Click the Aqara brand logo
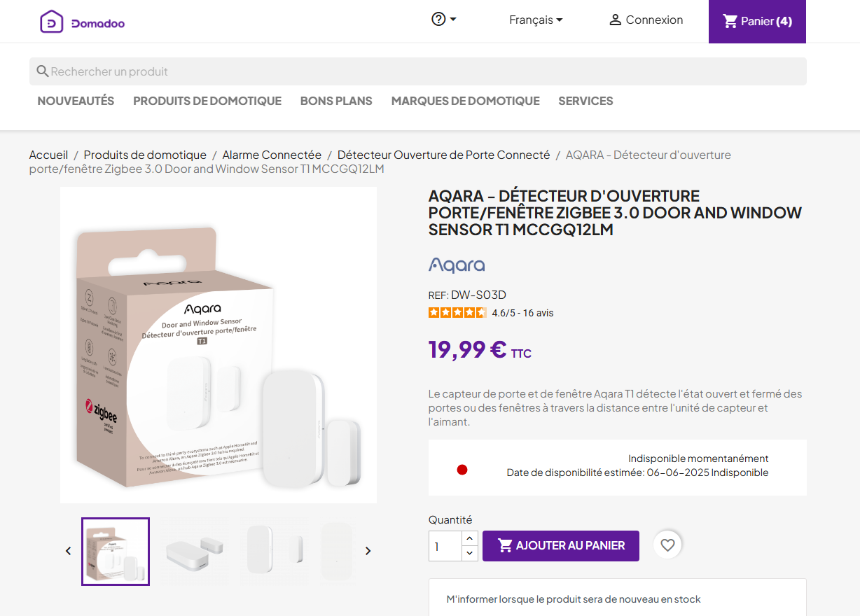Screen dimensions: 860x616 point(457,265)
